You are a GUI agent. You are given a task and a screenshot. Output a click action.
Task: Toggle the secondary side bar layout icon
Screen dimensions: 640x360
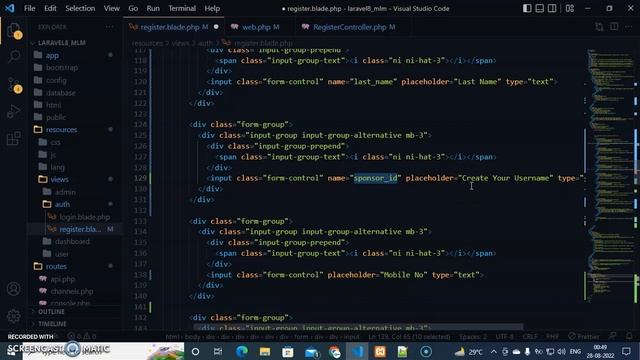click(x=552, y=8)
